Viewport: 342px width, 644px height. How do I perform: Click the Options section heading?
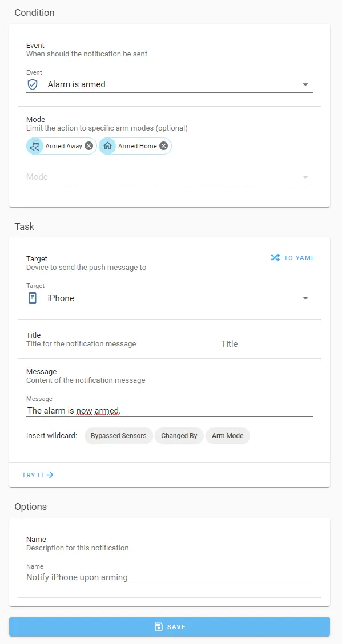click(x=30, y=507)
